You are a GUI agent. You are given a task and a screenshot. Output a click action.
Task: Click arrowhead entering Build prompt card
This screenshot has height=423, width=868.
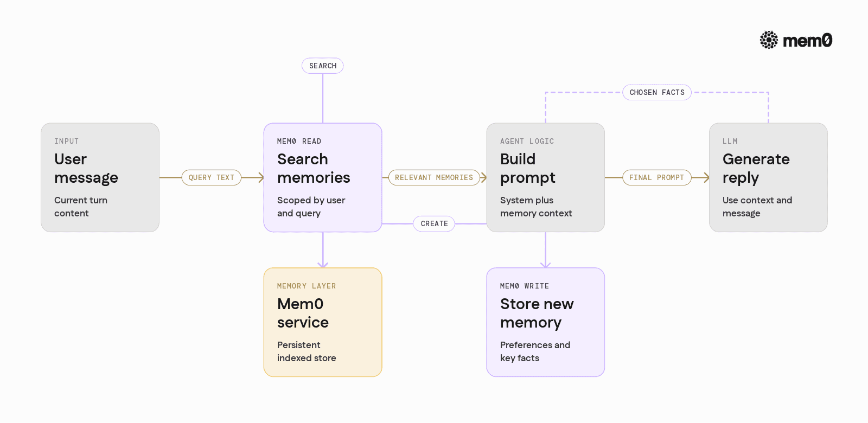click(484, 177)
